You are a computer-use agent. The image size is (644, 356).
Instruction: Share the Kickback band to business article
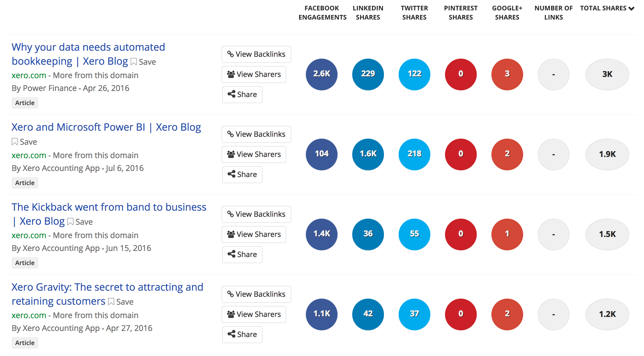pos(242,255)
